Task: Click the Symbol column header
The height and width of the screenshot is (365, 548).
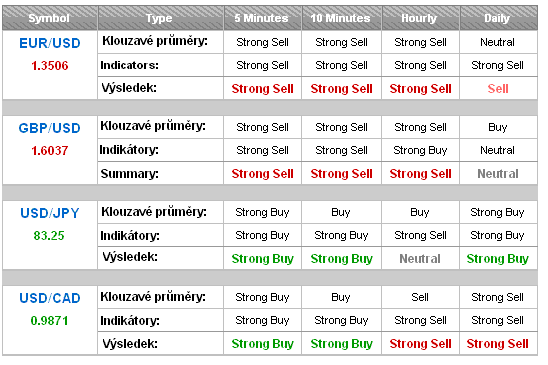Action: (49, 18)
